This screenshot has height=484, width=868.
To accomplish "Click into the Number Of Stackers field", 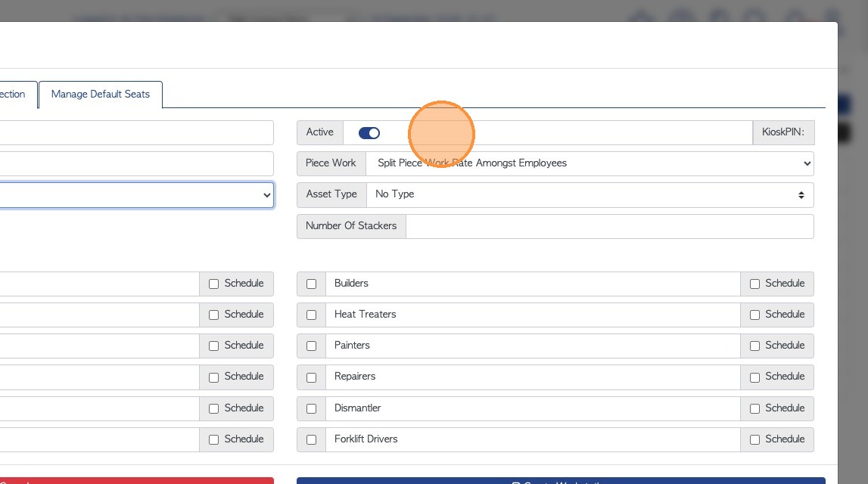I will point(609,226).
